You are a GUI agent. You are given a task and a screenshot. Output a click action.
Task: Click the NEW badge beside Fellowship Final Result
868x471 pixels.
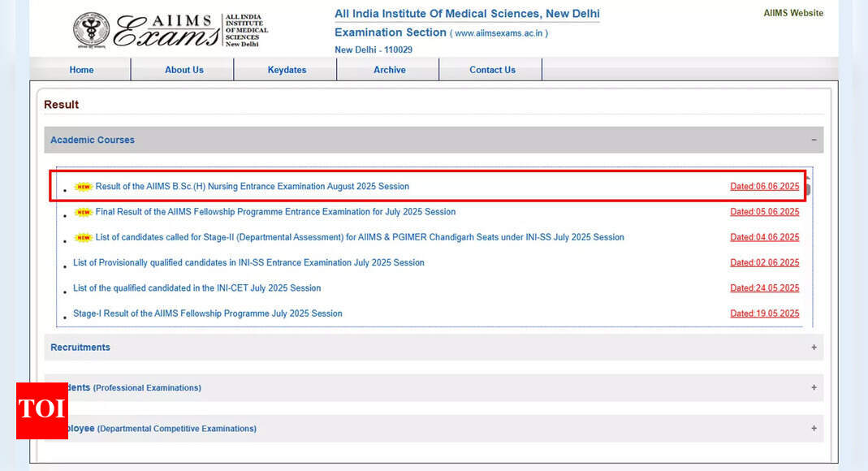pyautogui.click(x=83, y=213)
